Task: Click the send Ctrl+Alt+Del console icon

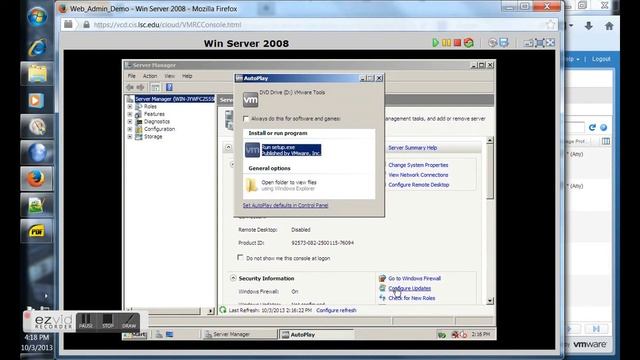Action: click(x=529, y=43)
